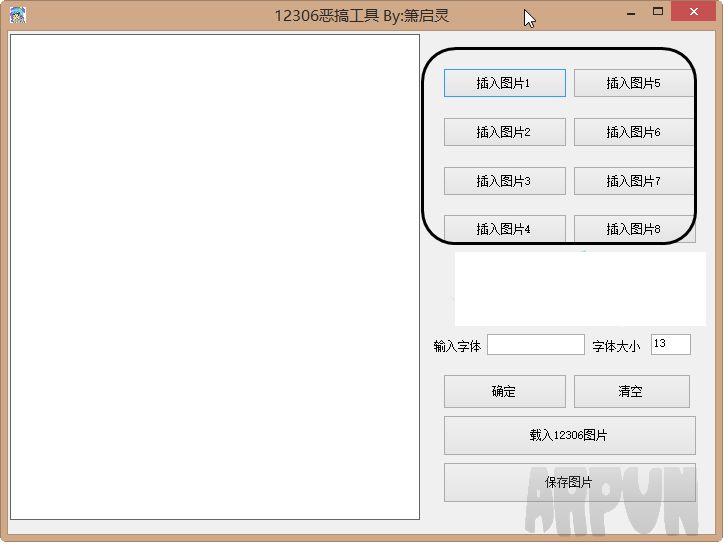The height and width of the screenshot is (542, 723).
Task: Select the 插入图片2 button
Action: (x=504, y=132)
